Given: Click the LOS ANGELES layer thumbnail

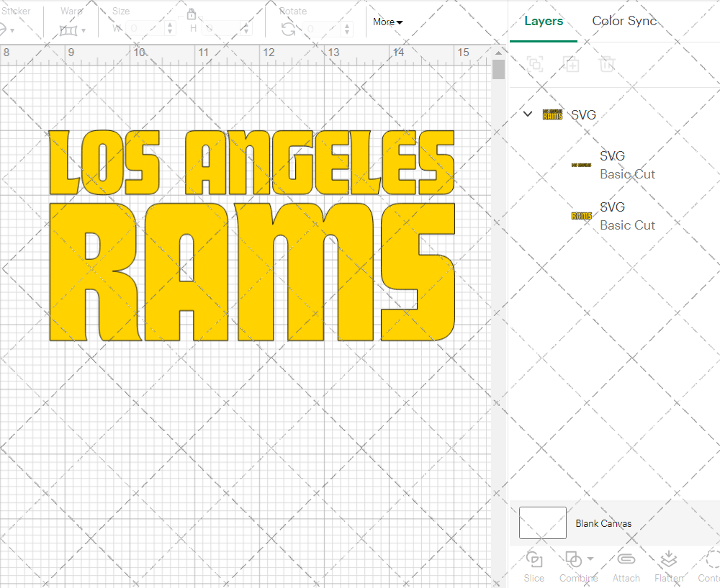Looking at the screenshot, I should pos(581,165).
